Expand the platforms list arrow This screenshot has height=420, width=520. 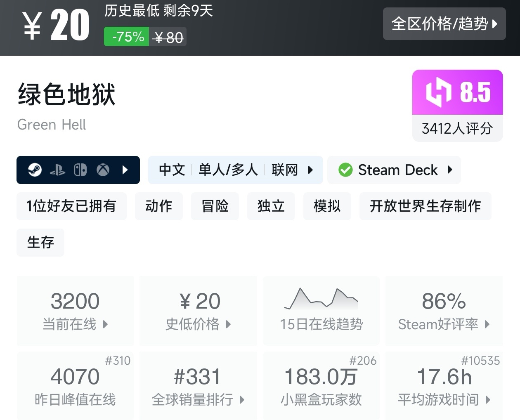[x=125, y=170]
